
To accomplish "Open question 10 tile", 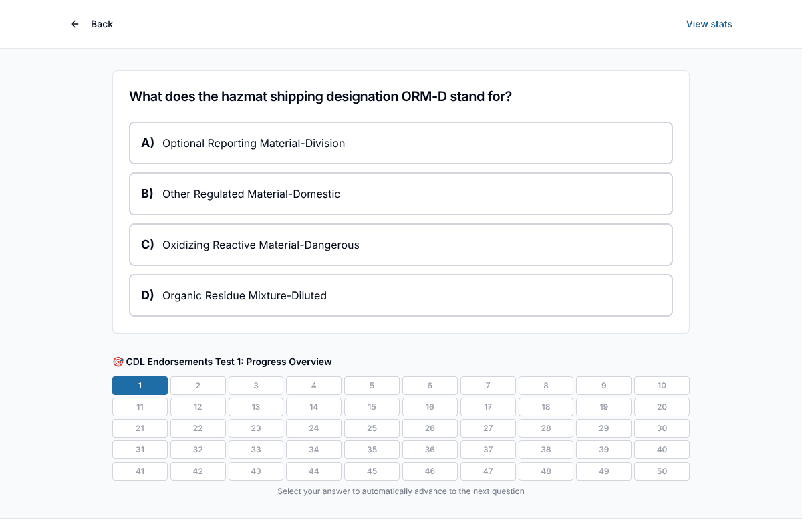I will pos(662,386).
